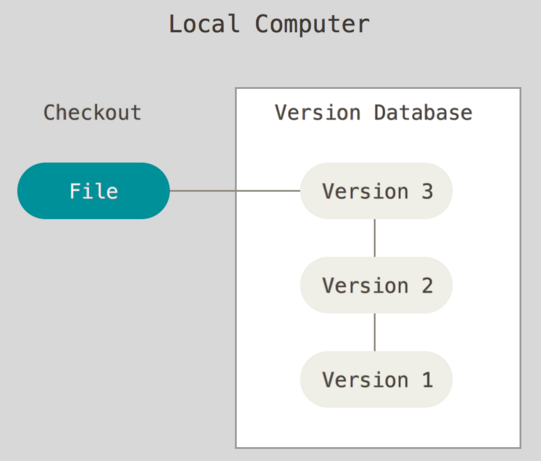Image resolution: width=541 pixels, height=461 pixels.
Task: Click the teal File pill
Action: point(94,191)
